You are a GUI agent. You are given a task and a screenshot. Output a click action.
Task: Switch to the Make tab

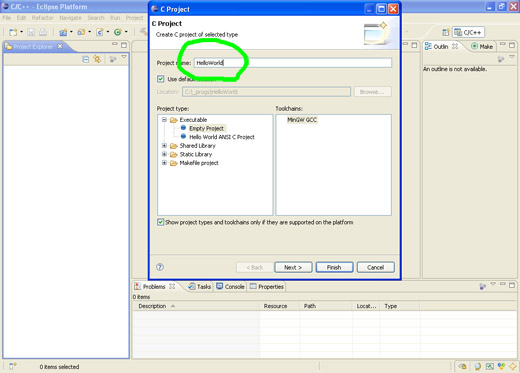pos(482,47)
